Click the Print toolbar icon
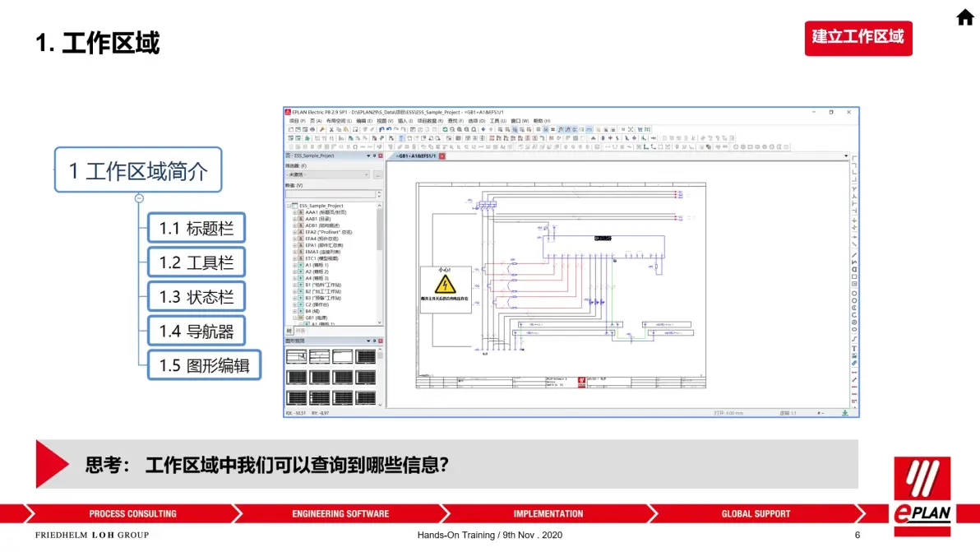The image size is (980, 552). pos(312,129)
